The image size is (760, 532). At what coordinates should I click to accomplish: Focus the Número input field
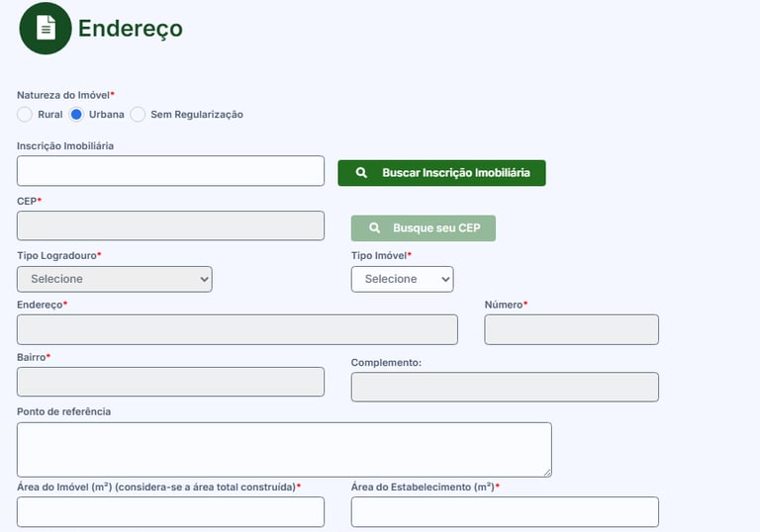pos(571,329)
